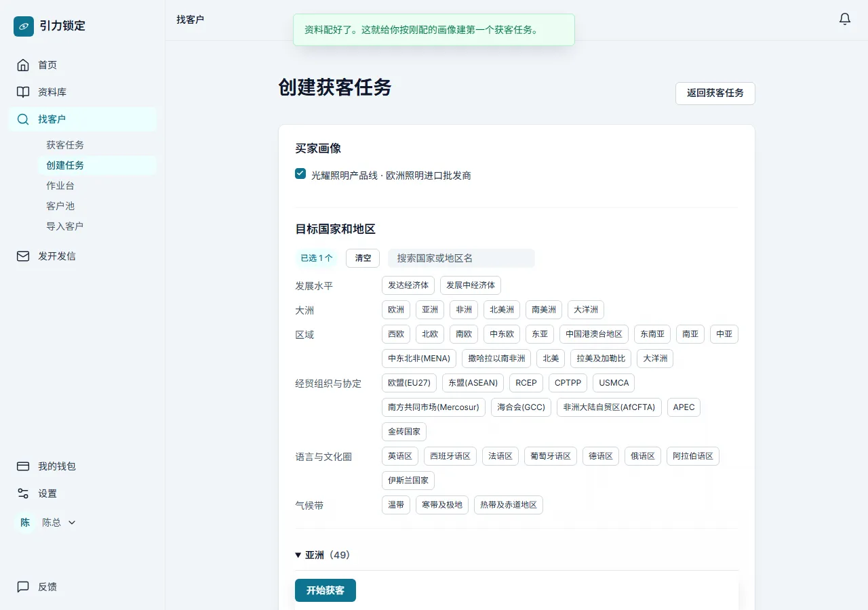Screen dimensions: 868x610
Task: Click the 清空 button
Action: [363, 258]
